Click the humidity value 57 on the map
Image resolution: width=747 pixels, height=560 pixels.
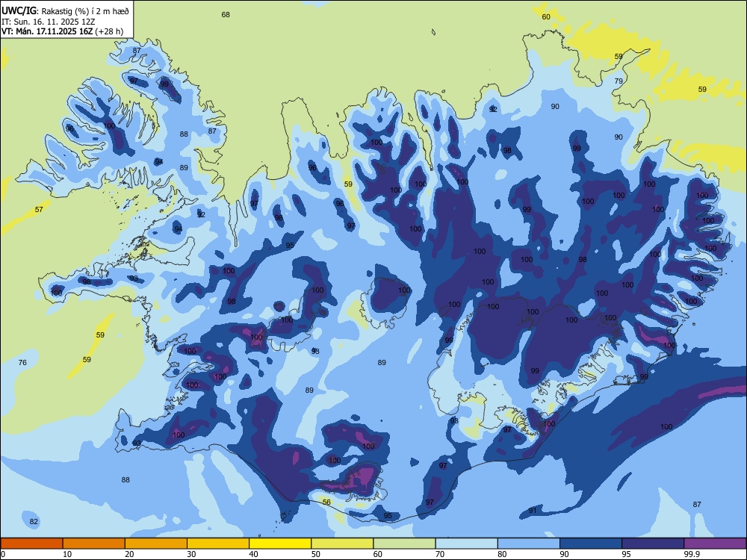coord(39,210)
